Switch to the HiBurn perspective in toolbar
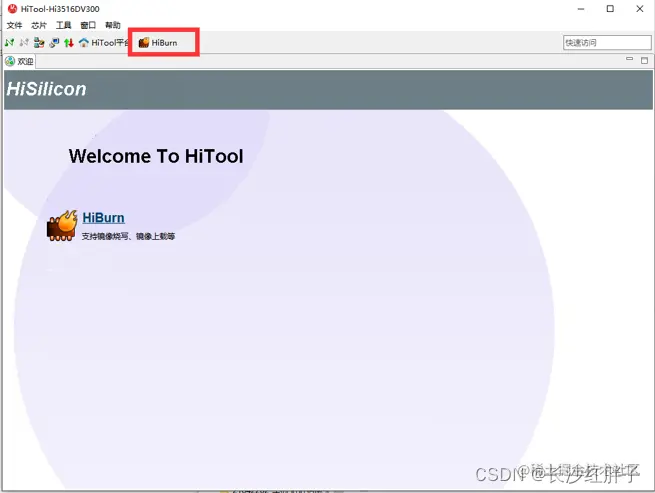655x493 pixels. [x=158, y=43]
